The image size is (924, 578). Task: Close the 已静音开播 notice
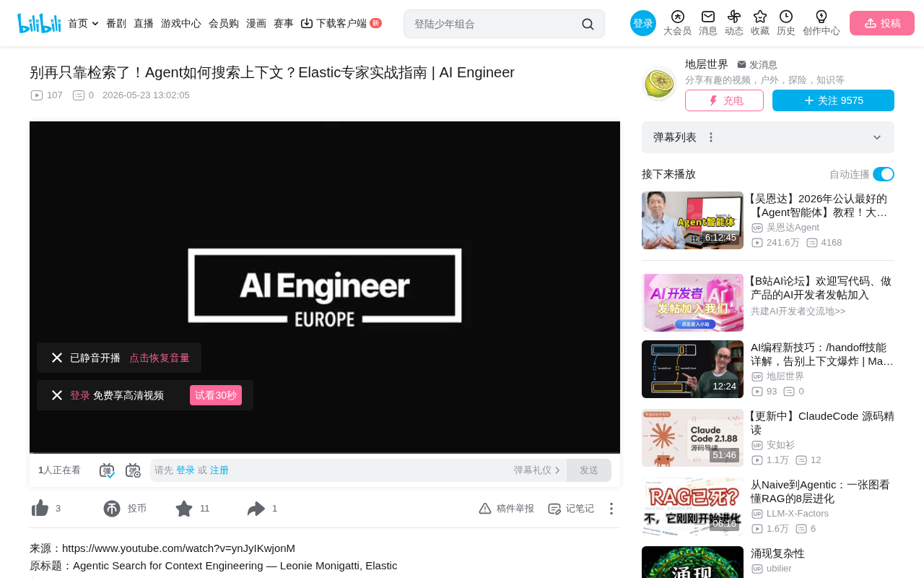click(x=57, y=358)
